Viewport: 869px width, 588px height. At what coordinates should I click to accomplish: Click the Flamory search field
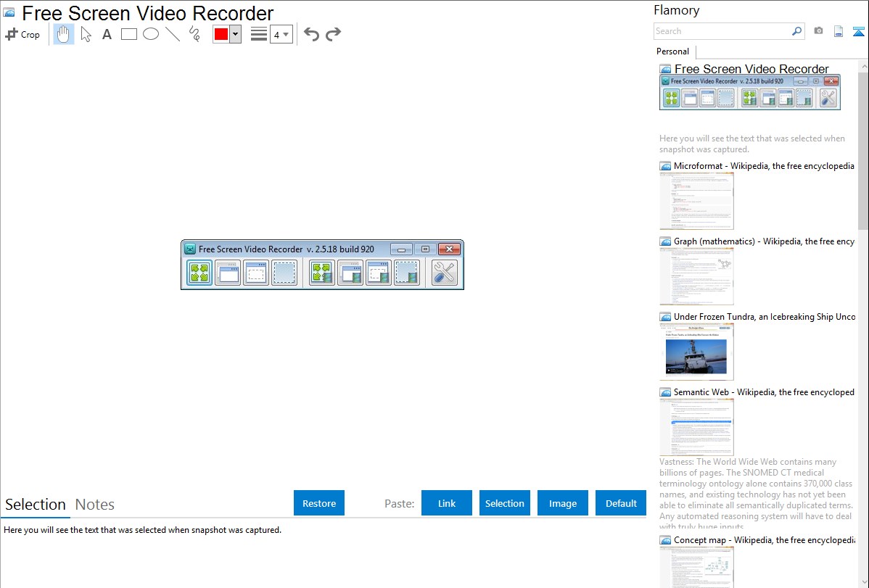722,31
